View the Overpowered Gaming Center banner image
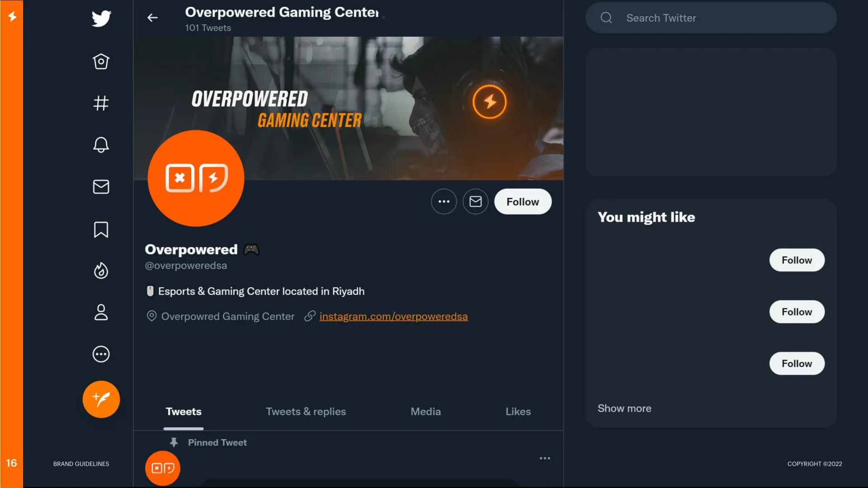This screenshot has width=868, height=488. [349, 108]
